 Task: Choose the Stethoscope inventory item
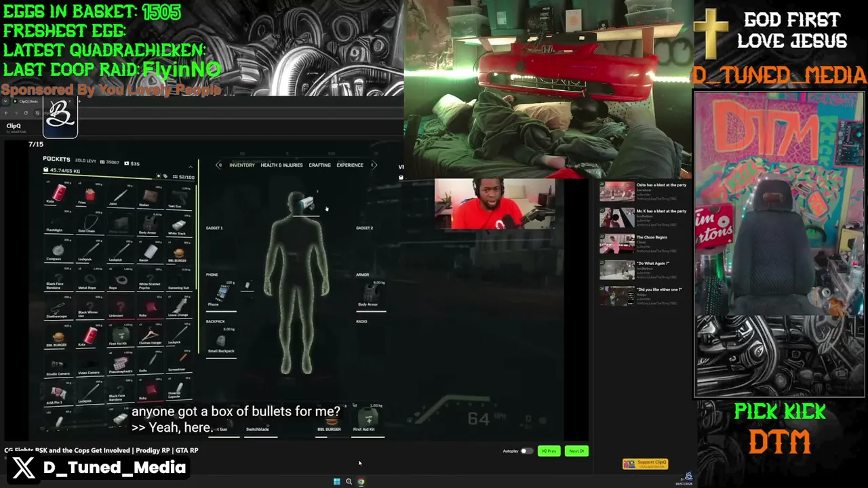click(58, 308)
